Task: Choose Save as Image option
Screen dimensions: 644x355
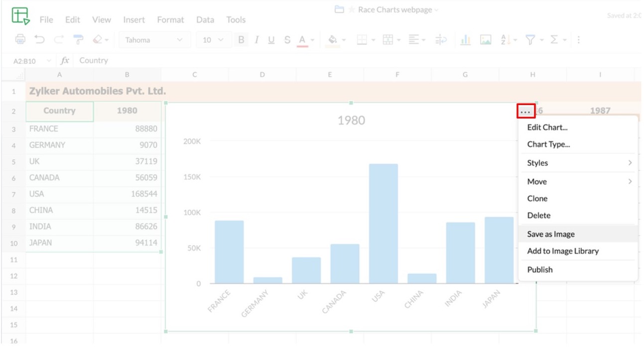Action: click(578, 234)
